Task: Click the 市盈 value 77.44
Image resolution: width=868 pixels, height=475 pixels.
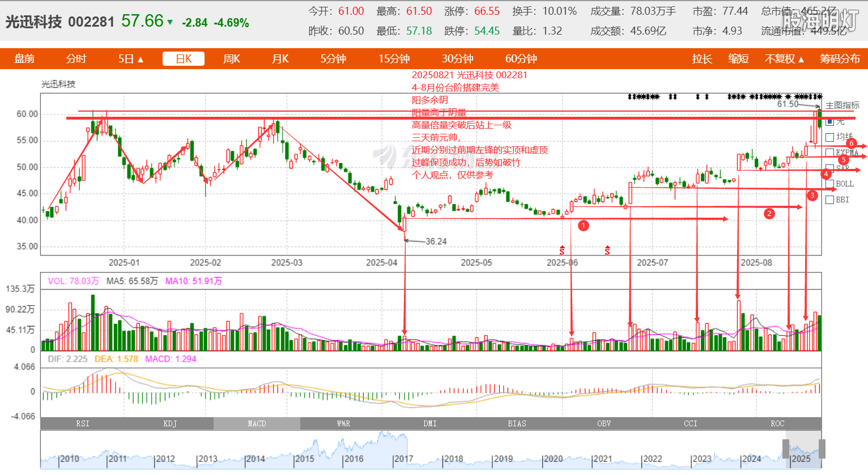Action: pyautogui.click(x=735, y=11)
